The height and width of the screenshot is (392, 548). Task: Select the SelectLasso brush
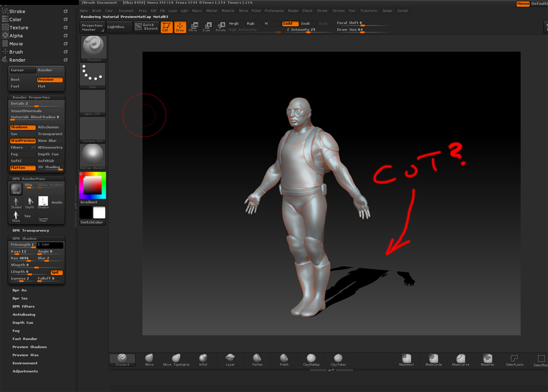tap(515, 360)
